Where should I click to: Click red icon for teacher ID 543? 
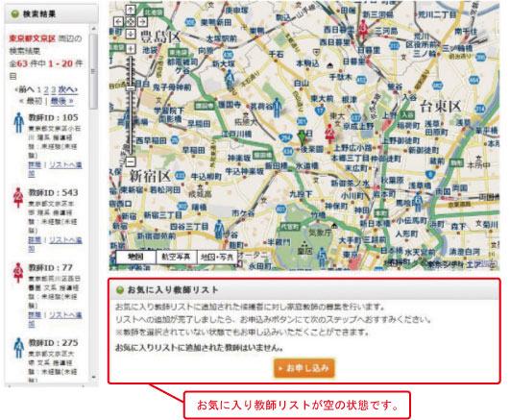point(18,198)
